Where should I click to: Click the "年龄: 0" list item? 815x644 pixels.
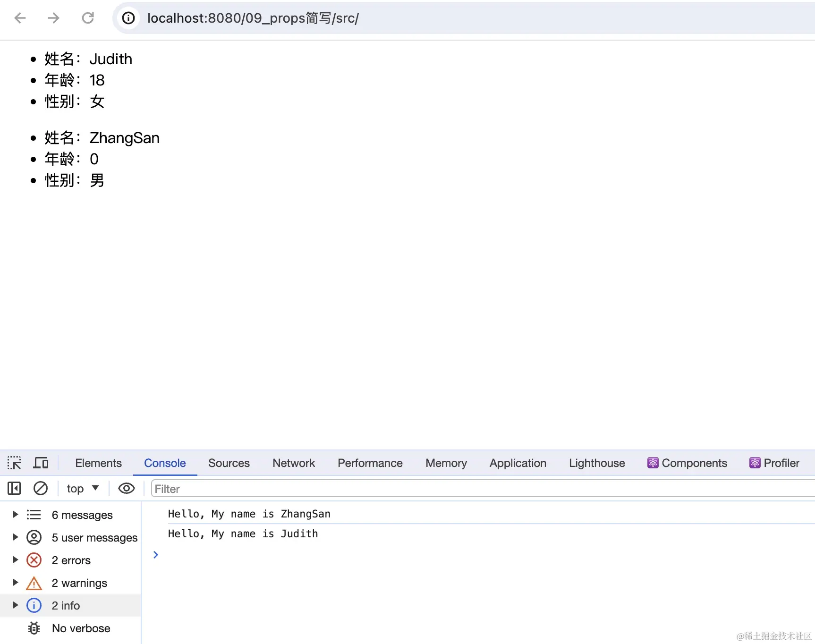point(72,159)
